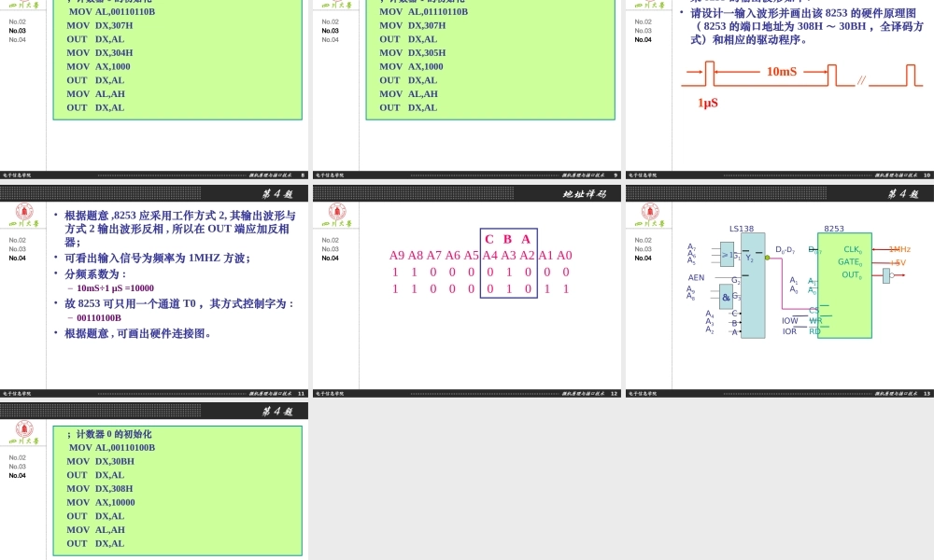Click the inverter symbol at the OUT0 output
Screen dimensions: 934x560
(886, 275)
